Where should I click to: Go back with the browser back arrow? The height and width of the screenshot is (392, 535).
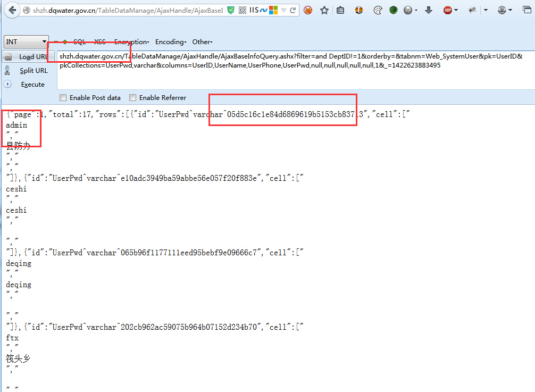[x=12, y=10]
